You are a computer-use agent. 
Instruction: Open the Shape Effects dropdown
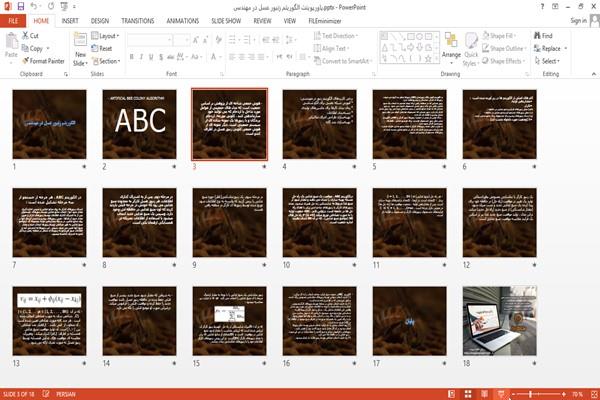click(504, 61)
